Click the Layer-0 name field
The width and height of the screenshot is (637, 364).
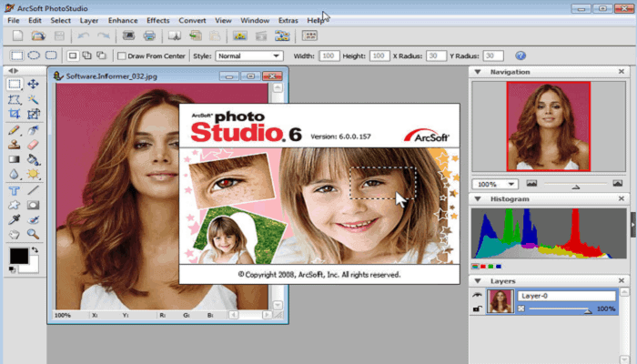coord(567,296)
